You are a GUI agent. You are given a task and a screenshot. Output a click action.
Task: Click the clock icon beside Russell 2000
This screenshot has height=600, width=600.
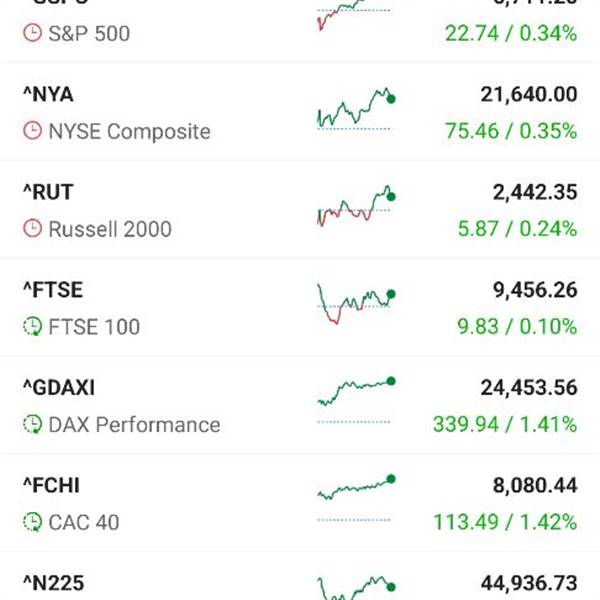[x=32, y=229]
